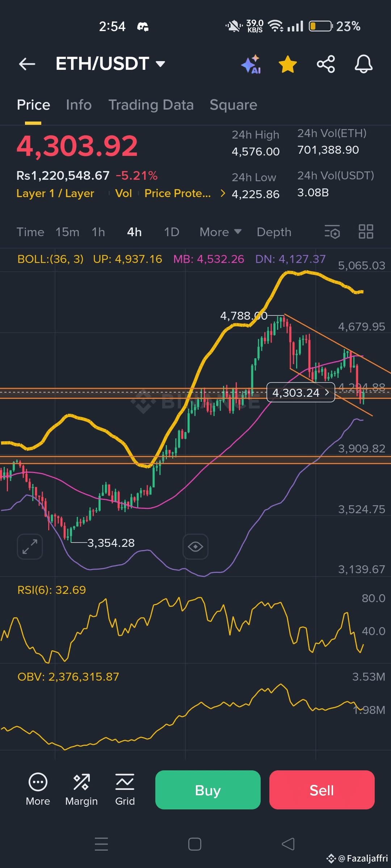Image resolution: width=391 pixels, height=868 pixels.
Task: Expand chart to fullscreen icon
Action: tap(30, 546)
